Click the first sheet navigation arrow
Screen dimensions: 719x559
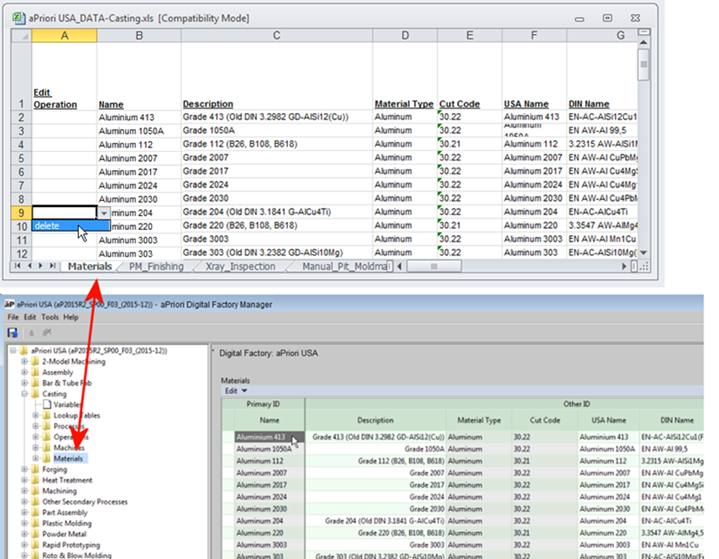point(17,266)
